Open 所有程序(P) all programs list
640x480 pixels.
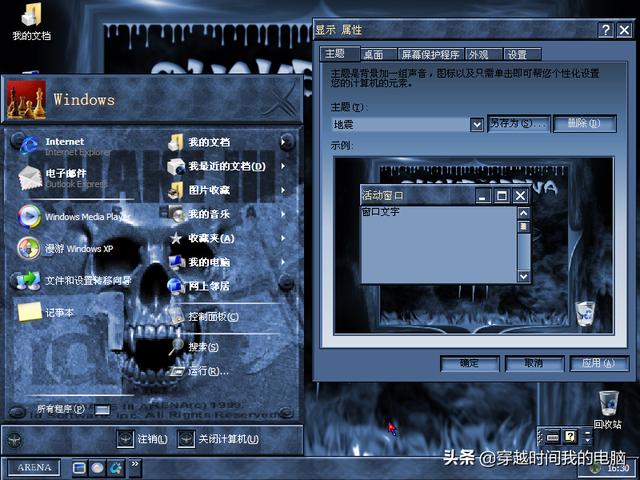73,409
